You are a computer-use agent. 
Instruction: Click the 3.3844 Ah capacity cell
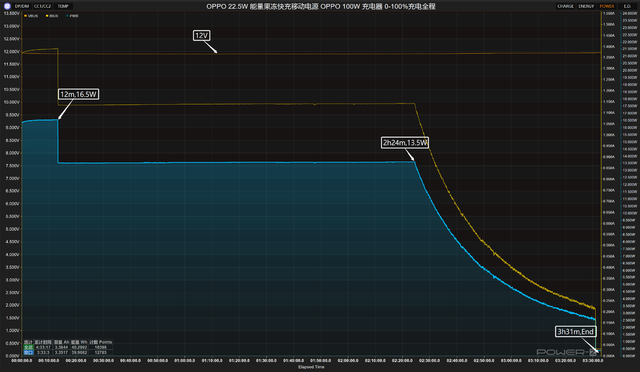coord(61,347)
